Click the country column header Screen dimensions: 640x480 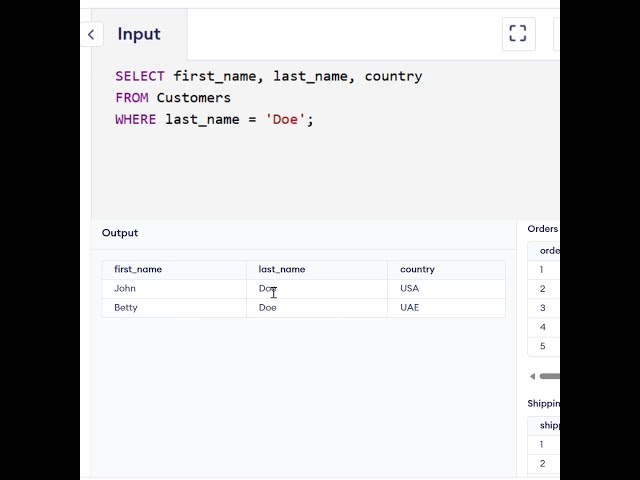447,269
